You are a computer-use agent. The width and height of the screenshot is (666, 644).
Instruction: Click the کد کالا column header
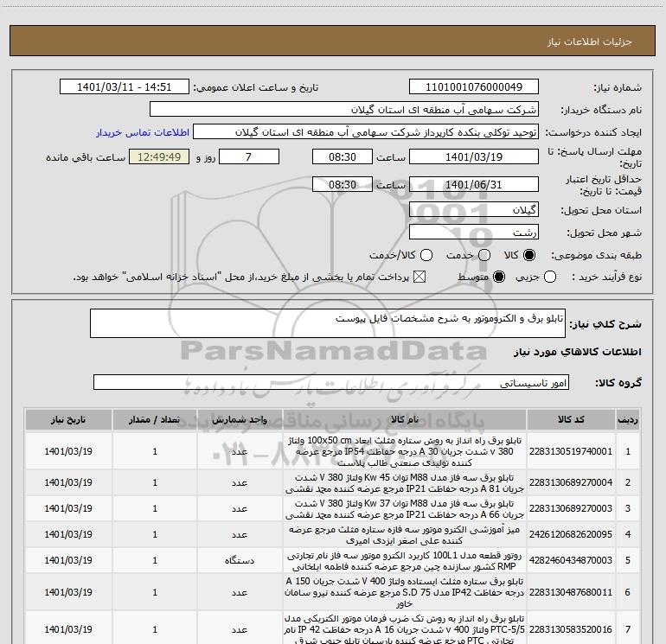[571, 419]
